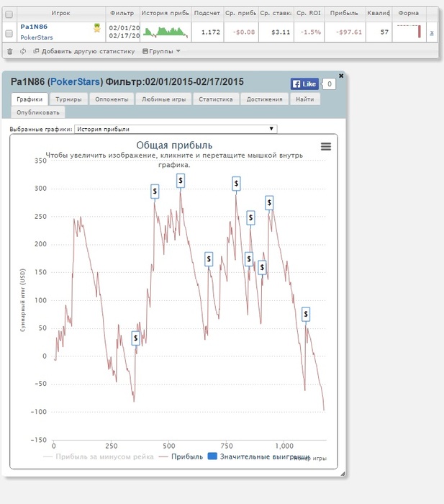444x504 pixels.
Task: Click the -$0.08 average profit cell
Action: [241, 32]
